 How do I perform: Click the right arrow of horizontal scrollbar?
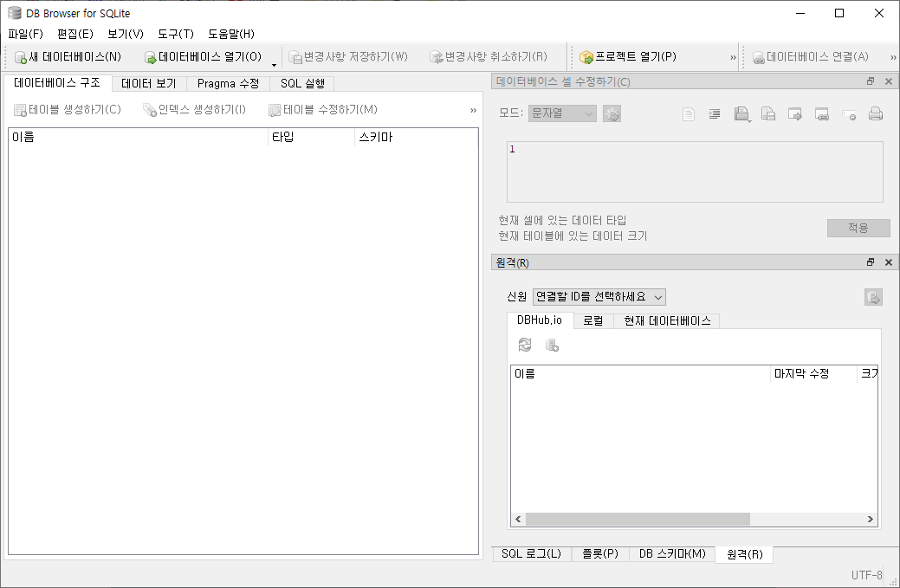871,520
